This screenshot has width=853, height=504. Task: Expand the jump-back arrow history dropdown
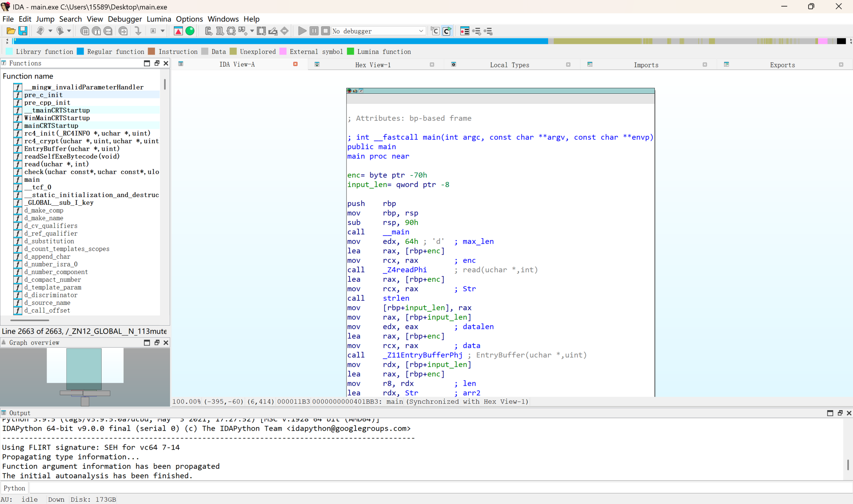click(x=50, y=31)
